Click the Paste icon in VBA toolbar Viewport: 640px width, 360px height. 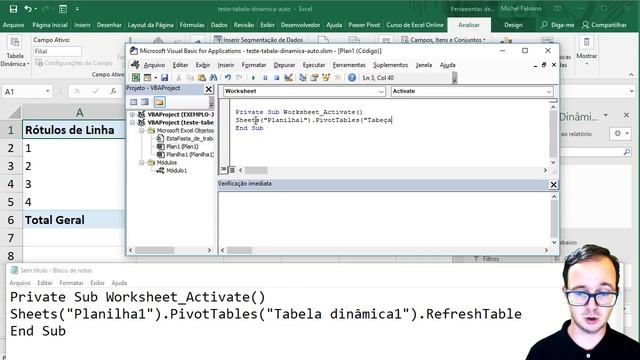(202, 78)
